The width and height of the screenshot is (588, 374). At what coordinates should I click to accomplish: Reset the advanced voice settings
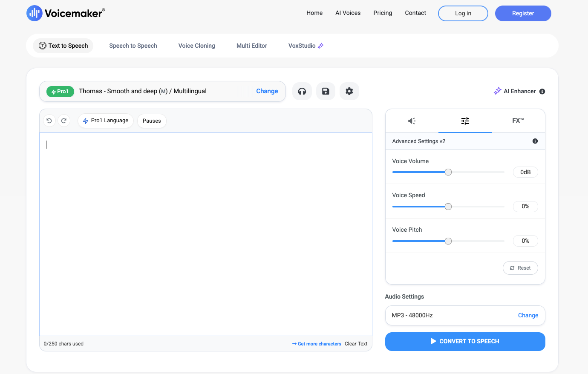tap(520, 268)
